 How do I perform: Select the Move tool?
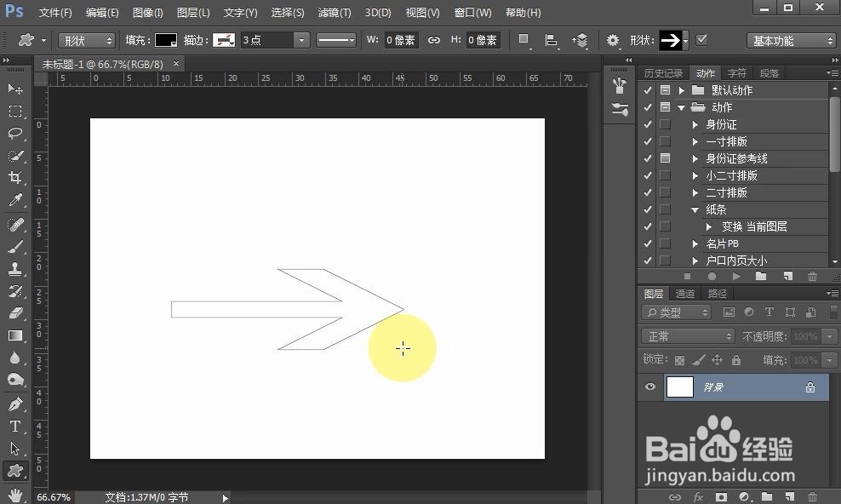pos(15,89)
